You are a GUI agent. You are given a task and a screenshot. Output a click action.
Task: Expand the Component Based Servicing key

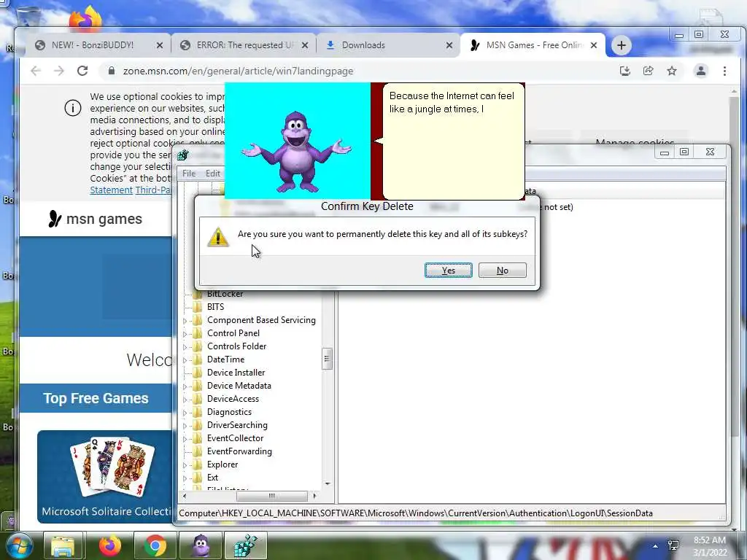click(185, 321)
